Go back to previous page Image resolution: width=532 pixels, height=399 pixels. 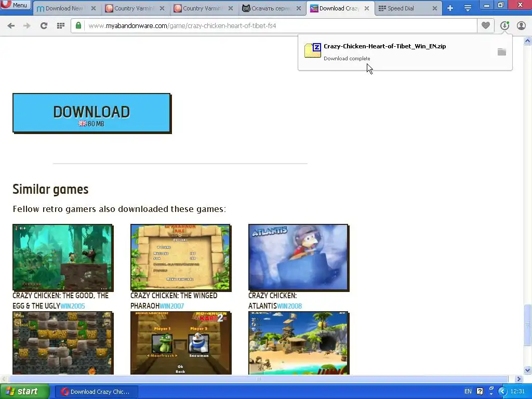click(x=11, y=25)
